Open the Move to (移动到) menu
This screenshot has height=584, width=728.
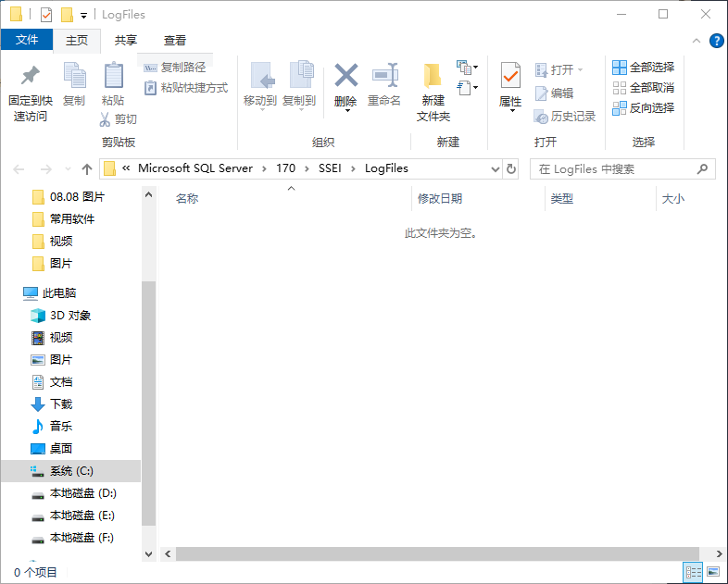pos(260,86)
